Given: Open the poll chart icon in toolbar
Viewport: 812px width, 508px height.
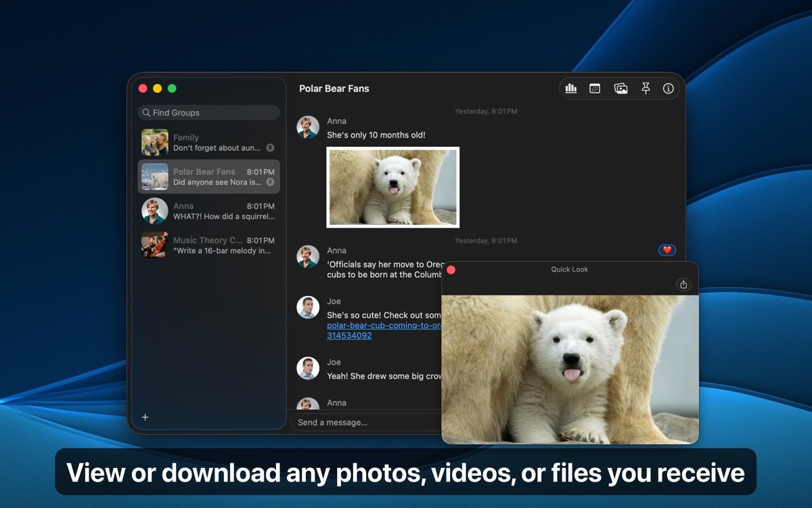Looking at the screenshot, I should [571, 89].
